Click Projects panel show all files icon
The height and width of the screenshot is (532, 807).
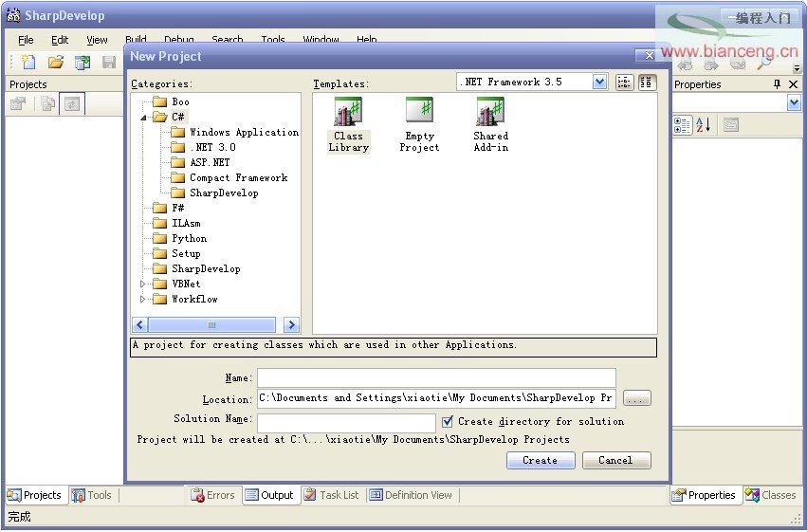point(47,104)
